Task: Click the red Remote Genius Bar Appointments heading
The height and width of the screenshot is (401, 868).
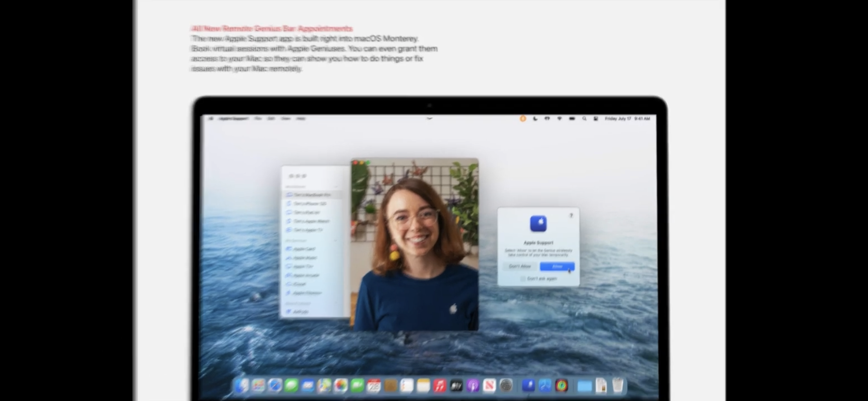Action: [272, 29]
